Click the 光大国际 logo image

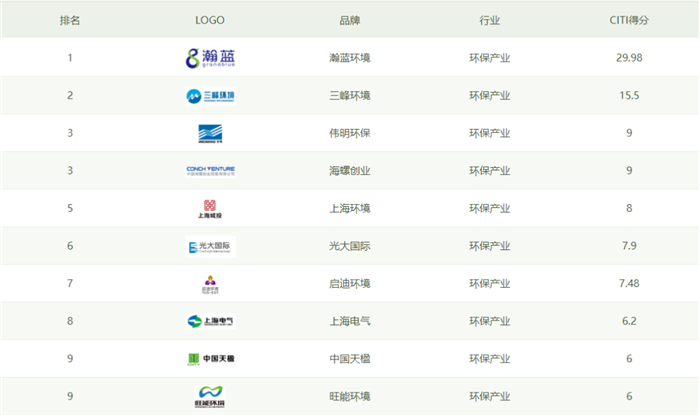pyautogui.click(x=210, y=247)
